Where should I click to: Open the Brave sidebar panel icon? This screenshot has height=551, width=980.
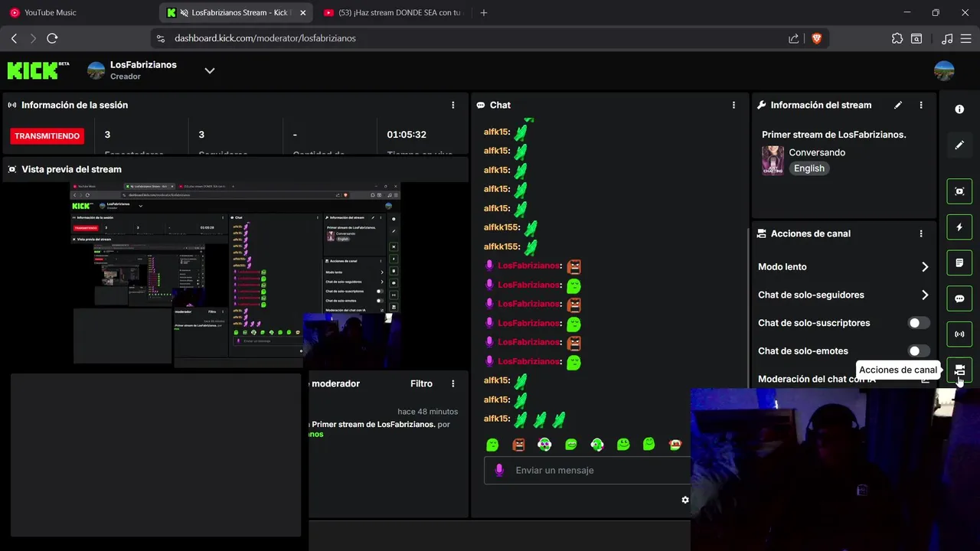[916, 38]
